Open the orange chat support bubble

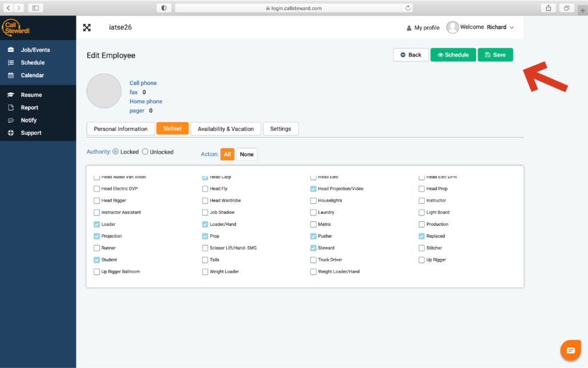pos(570,350)
